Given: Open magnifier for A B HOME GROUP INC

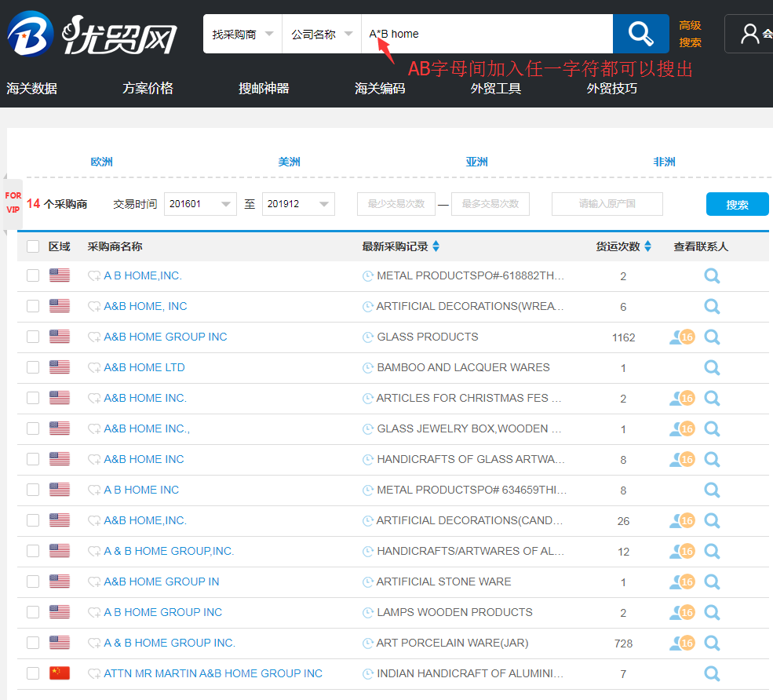Looking at the screenshot, I should 712,612.
